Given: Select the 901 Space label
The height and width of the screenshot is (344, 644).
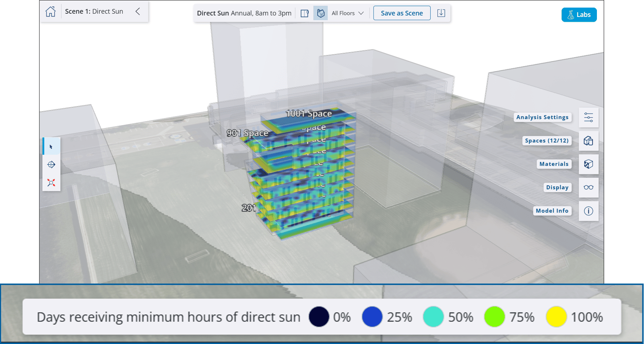Looking at the screenshot, I should coord(248,133).
